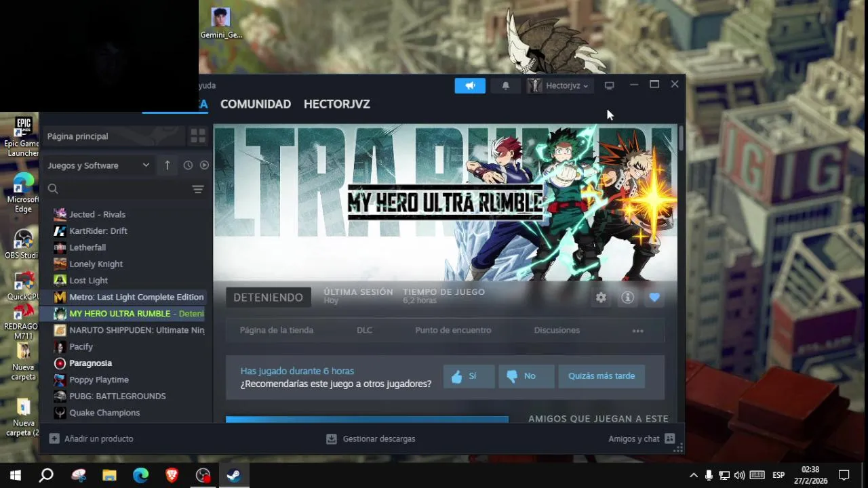
Task: Expand the more options ellipsis in game tabs
Action: (638, 331)
